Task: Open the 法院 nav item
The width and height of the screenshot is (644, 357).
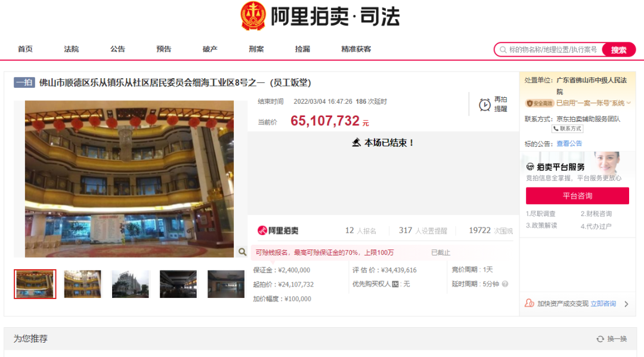Action: [x=71, y=49]
